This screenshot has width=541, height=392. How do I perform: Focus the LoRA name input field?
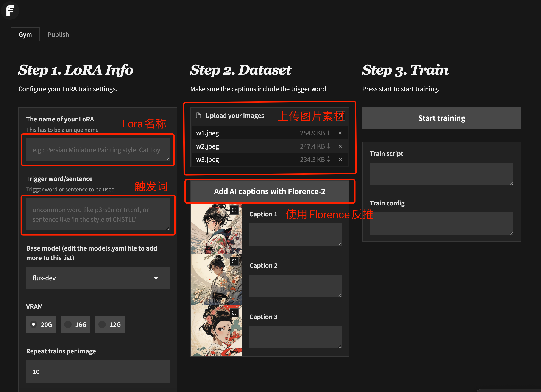point(98,150)
